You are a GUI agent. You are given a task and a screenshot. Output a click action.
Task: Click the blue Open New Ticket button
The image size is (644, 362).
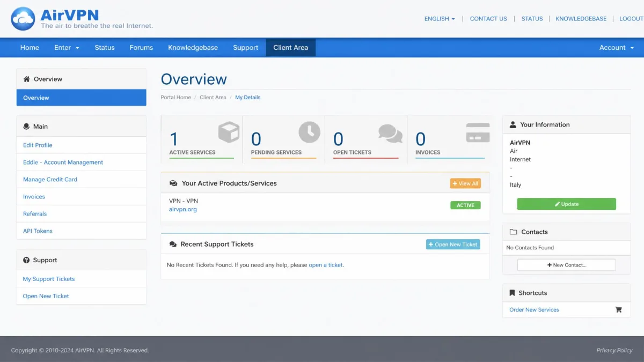pos(453,245)
